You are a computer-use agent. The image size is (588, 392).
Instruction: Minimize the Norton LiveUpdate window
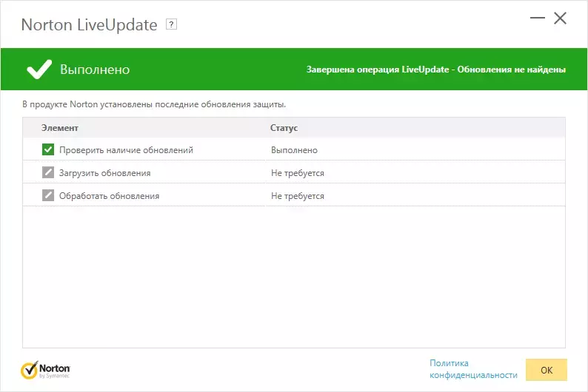(x=537, y=18)
